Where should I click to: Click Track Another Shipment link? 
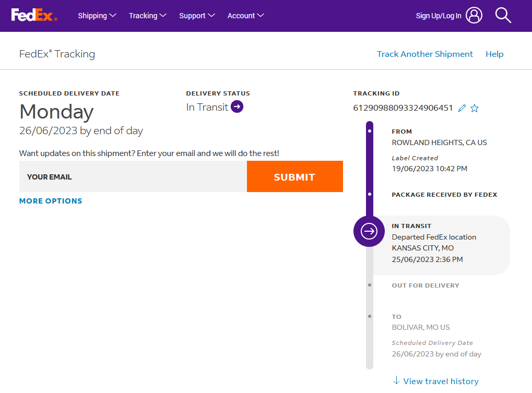tap(424, 54)
